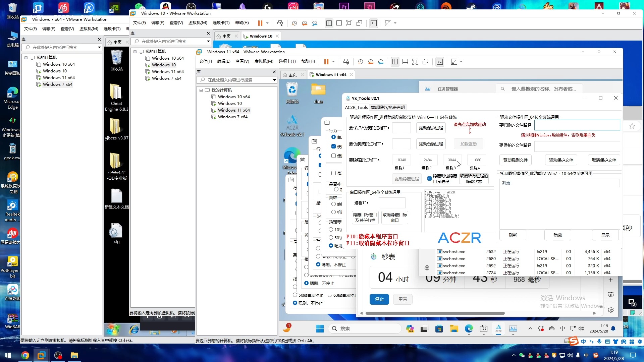Click send Ctrl+Alt+Del icon in Windows 11 window
The height and width of the screenshot is (362, 644).
click(346, 62)
